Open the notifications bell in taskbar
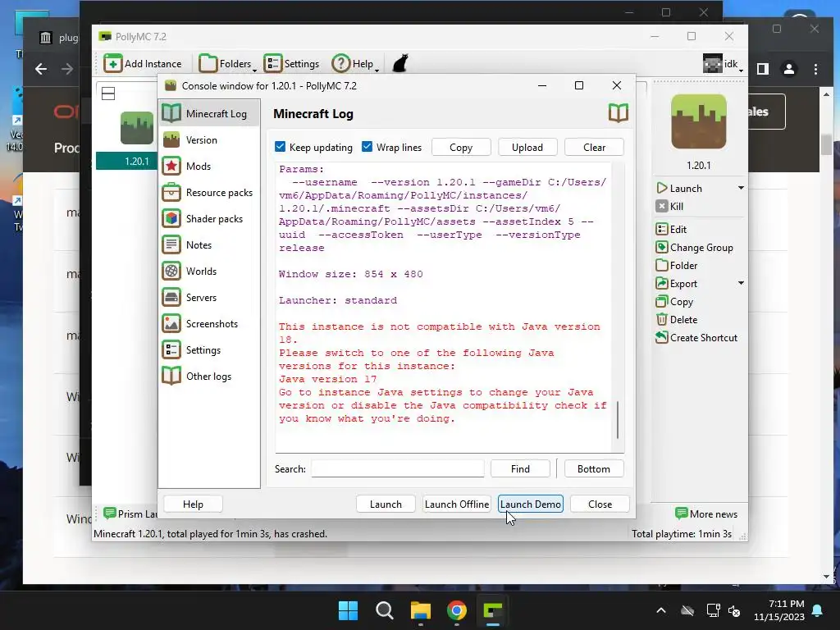The width and height of the screenshot is (840, 630). click(818, 610)
